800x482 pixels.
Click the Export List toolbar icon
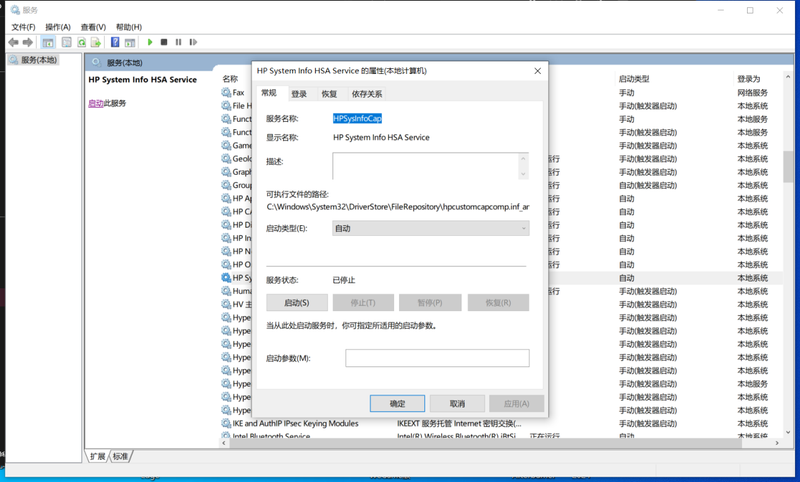pyautogui.click(x=97, y=42)
